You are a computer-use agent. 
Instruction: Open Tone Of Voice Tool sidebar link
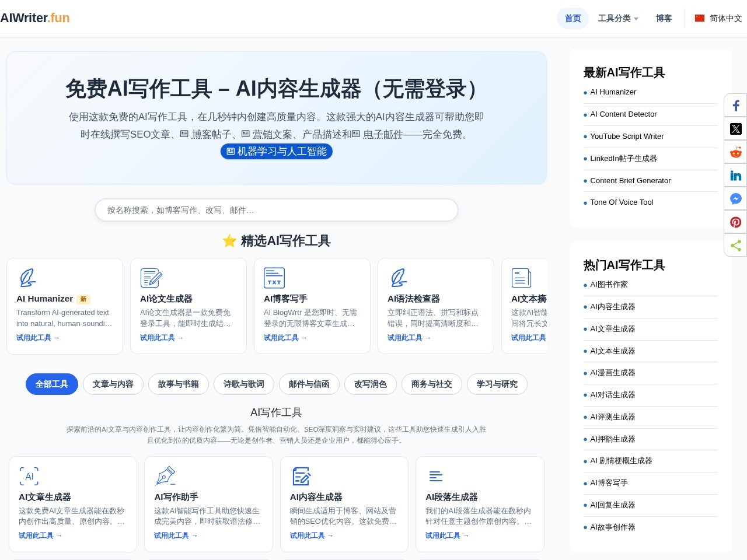(622, 202)
